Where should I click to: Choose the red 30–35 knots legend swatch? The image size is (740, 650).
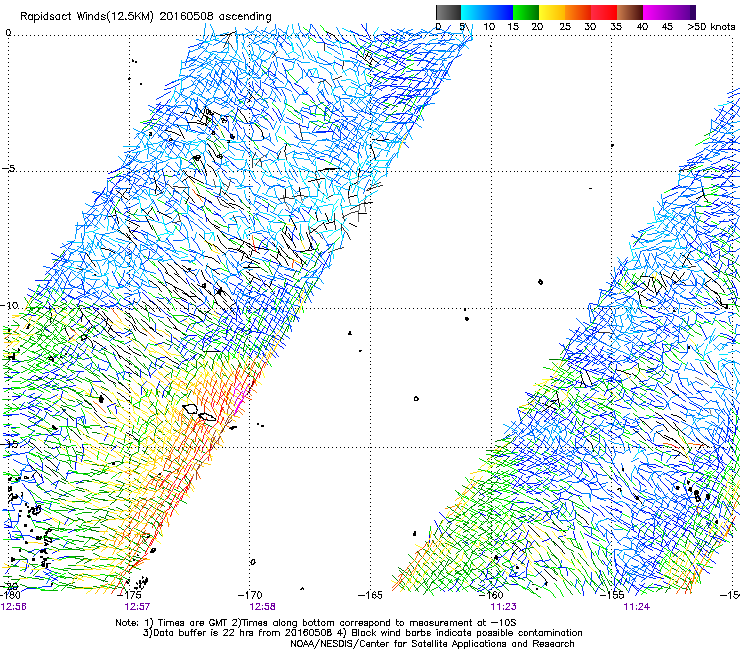[604, 12]
